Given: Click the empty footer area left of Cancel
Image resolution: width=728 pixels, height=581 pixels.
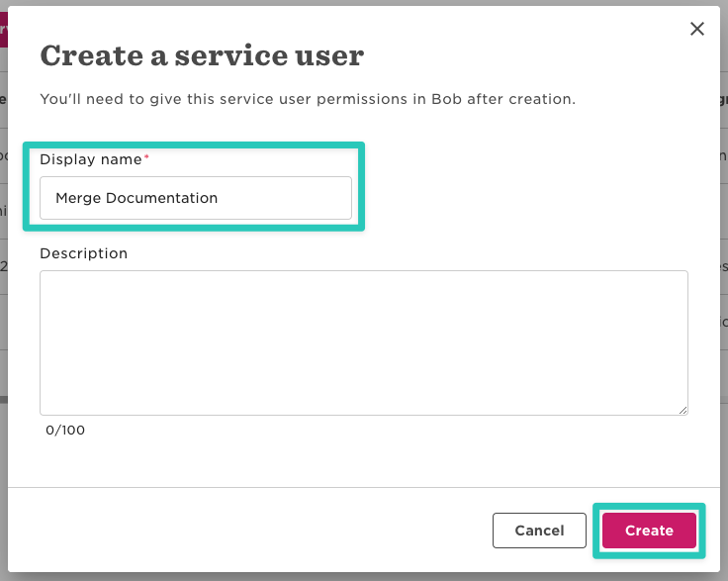Looking at the screenshot, I should click(x=247, y=531).
